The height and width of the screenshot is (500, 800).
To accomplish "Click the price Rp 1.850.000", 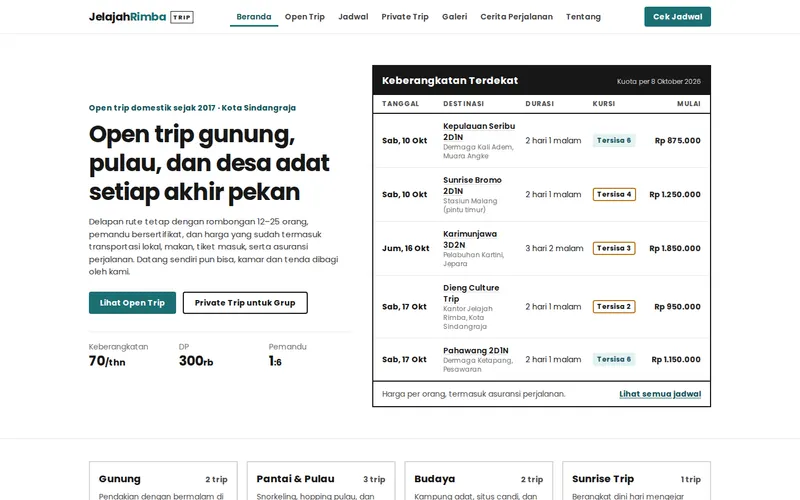I will [x=674, y=248].
